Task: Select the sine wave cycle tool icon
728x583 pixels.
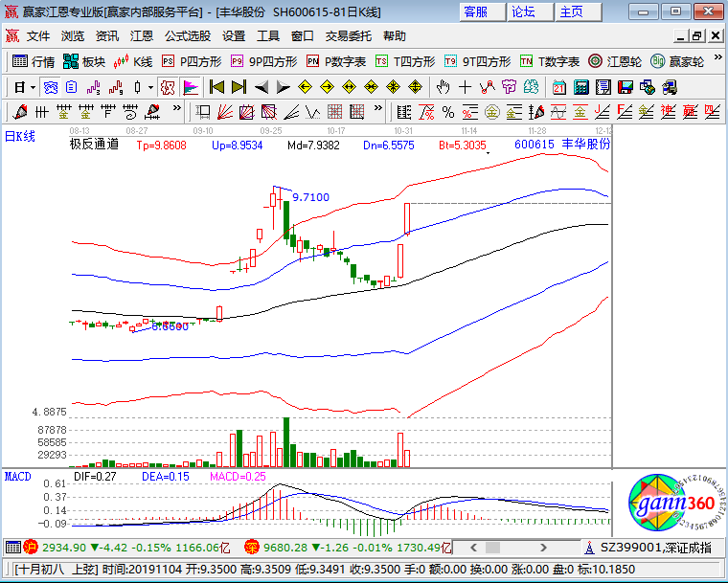Action: pos(558,112)
